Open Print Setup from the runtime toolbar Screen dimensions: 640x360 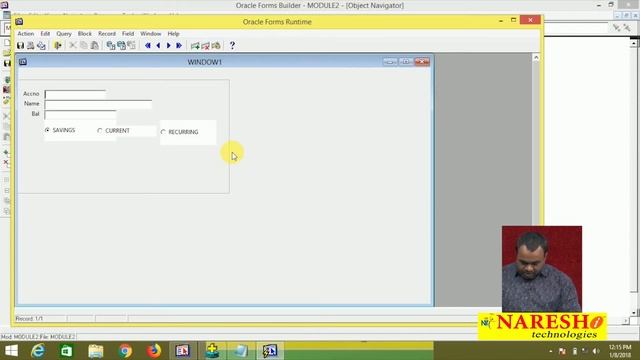(x=41, y=45)
